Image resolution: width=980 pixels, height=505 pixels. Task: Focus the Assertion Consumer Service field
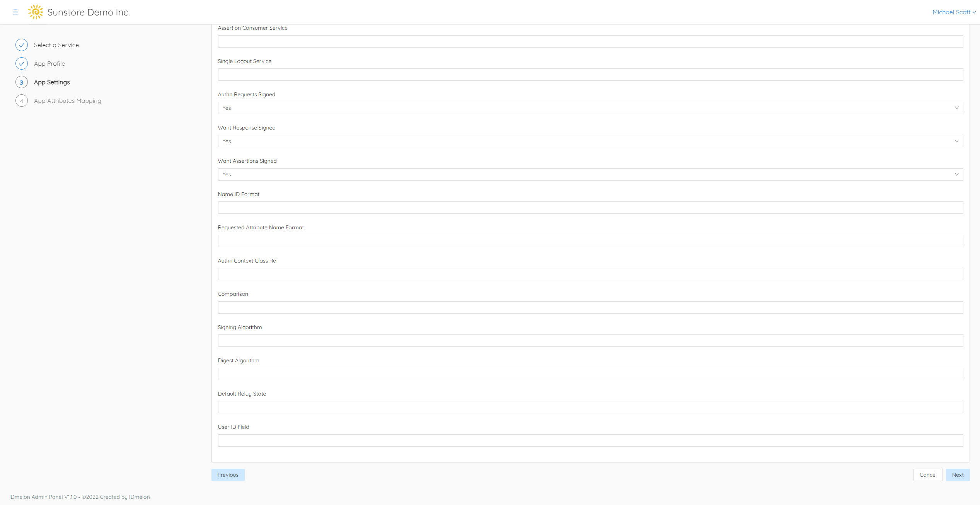(590, 41)
